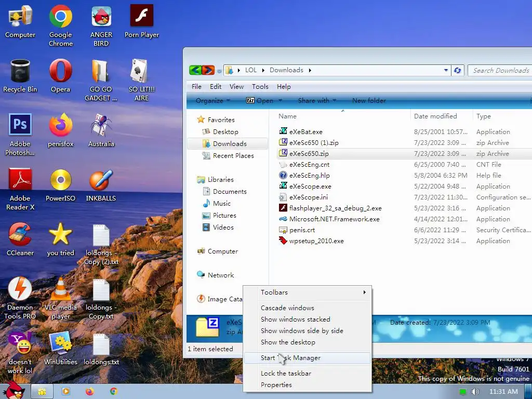Viewport: 532px width, 399px height.
Task: Sort by the Name column header
Action: [x=343, y=116]
